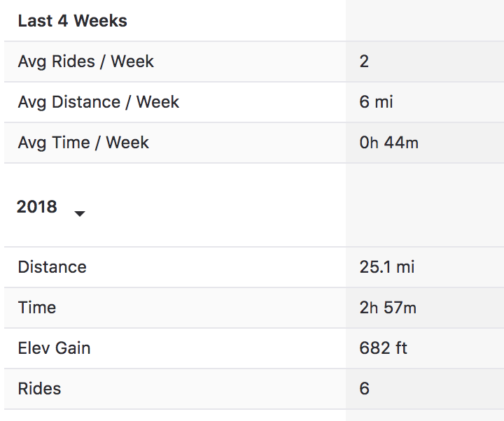Select the Distance row label
Screen dimensions: 504x421
click(x=52, y=267)
